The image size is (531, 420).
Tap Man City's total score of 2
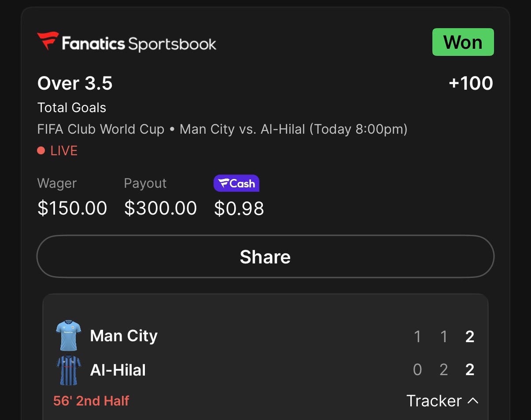click(470, 336)
